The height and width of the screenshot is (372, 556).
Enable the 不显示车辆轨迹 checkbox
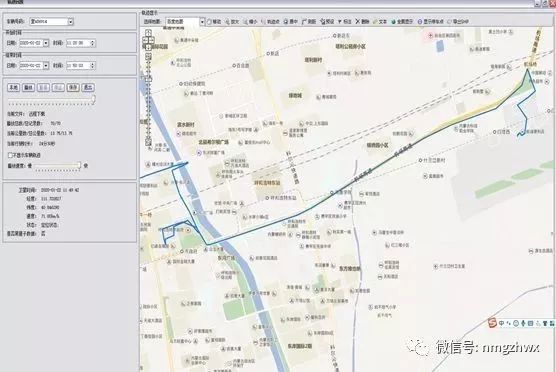pyautogui.click(x=10, y=155)
